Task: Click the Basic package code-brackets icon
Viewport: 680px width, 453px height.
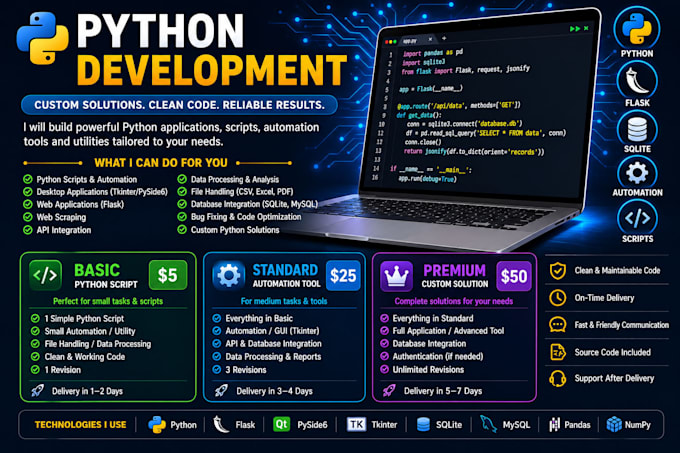Action: tap(46, 275)
